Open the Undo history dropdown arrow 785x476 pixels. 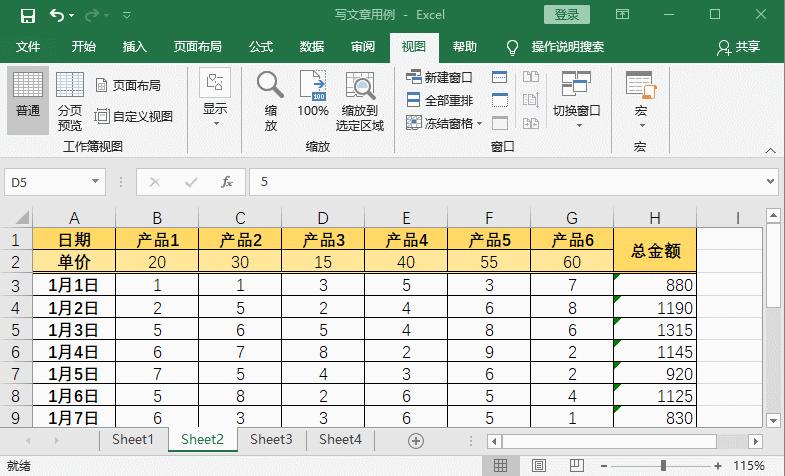[72, 16]
